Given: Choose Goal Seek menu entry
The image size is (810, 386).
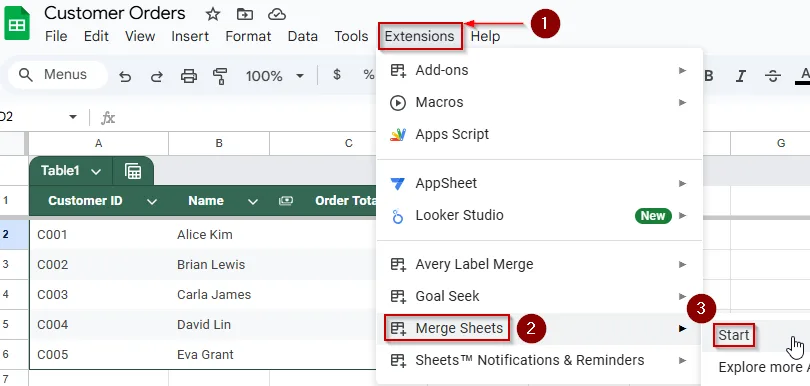Looking at the screenshot, I should tap(539, 296).
